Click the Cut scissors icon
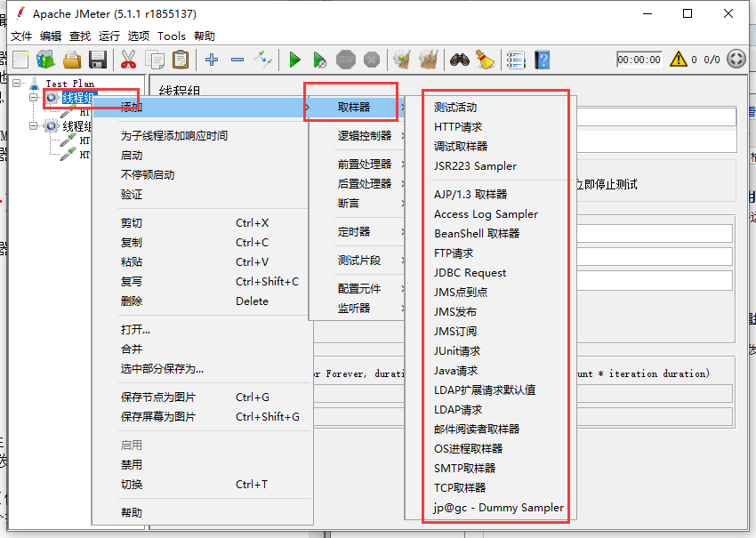This screenshot has height=538, width=756. (x=128, y=60)
